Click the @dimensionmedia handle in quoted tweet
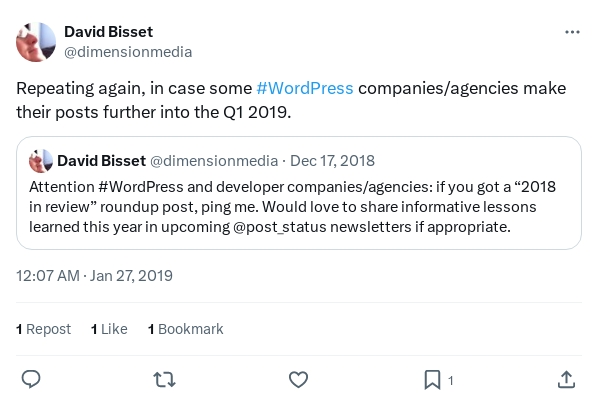The height and width of the screenshot is (393, 598). tap(214, 161)
